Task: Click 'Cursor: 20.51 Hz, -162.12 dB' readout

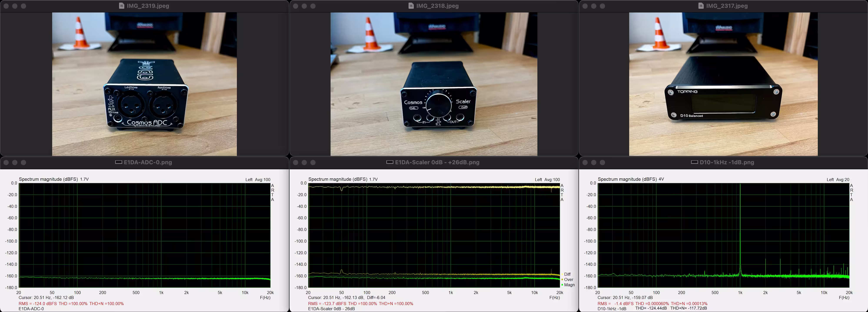Action: [x=46, y=297]
